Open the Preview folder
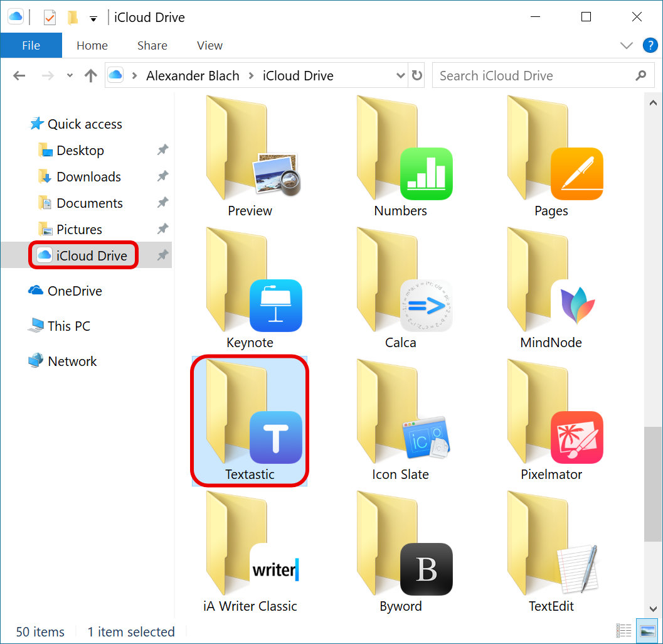 [250, 156]
